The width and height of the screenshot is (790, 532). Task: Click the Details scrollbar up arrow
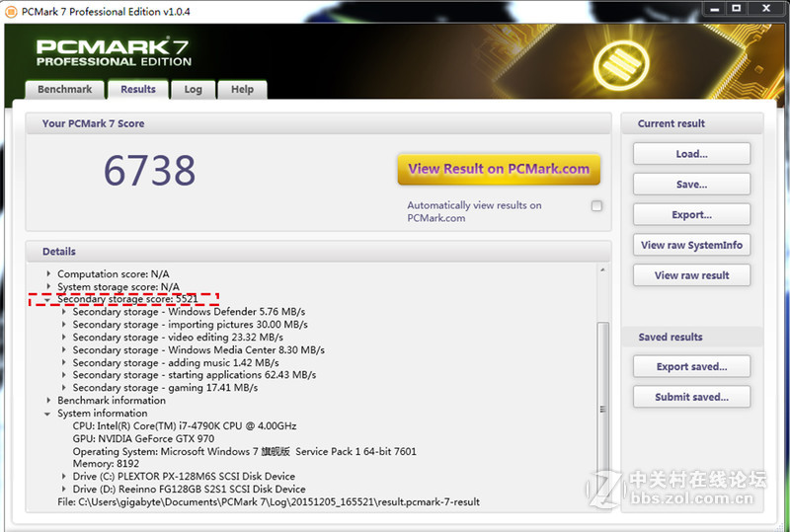pos(602,270)
